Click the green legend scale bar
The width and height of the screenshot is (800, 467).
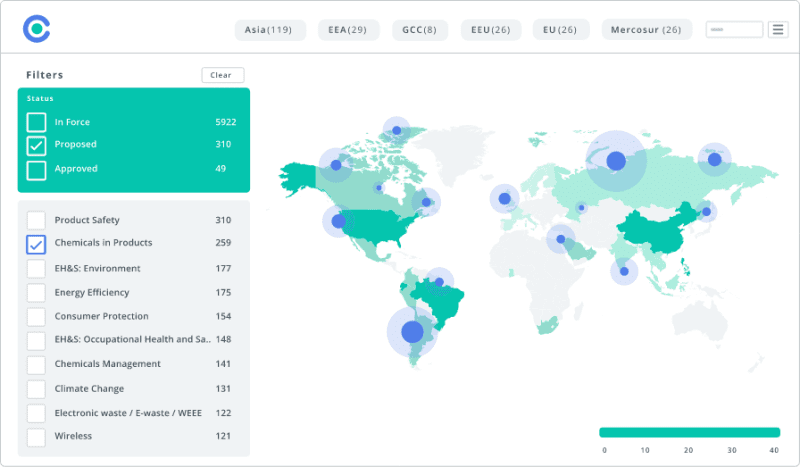click(689, 432)
